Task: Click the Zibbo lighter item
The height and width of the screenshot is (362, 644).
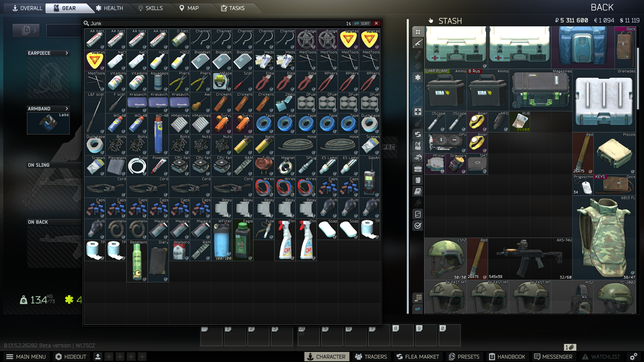Action: (285, 103)
